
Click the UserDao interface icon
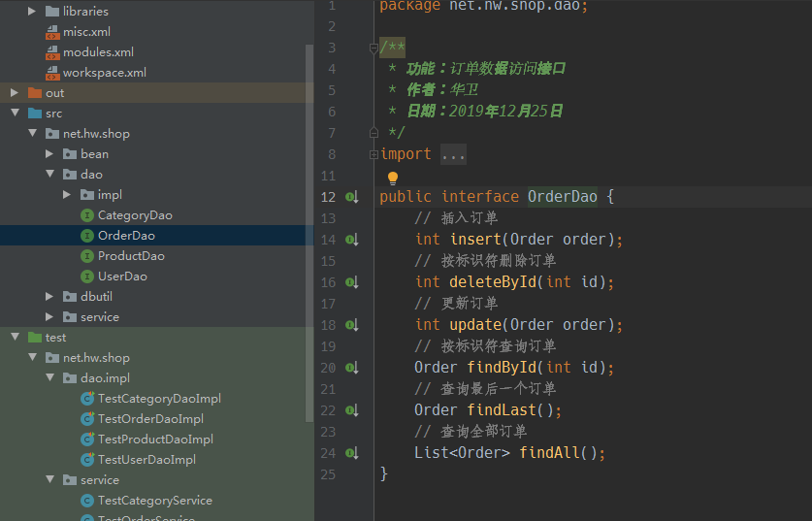(87, 277)
